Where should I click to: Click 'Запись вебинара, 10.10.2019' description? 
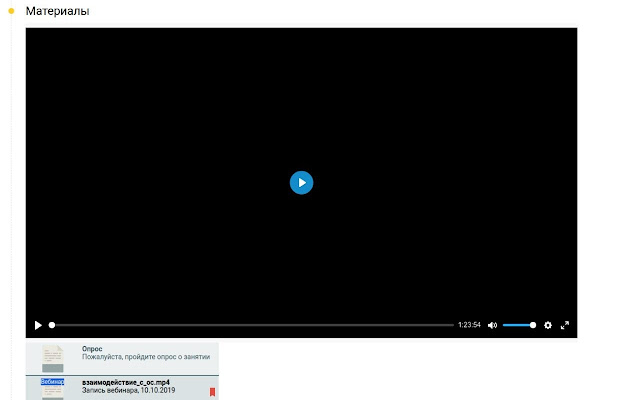coord(129,390)
